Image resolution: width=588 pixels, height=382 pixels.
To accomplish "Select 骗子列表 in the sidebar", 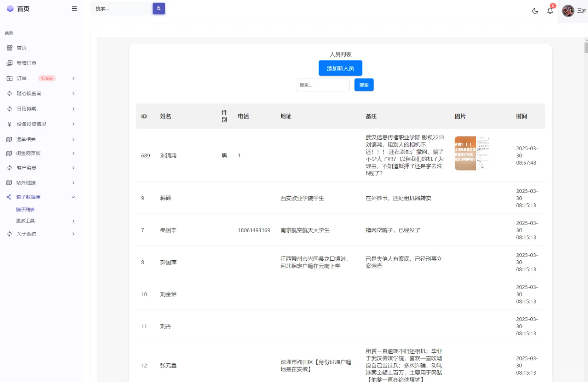I will [x=25, y=209].
